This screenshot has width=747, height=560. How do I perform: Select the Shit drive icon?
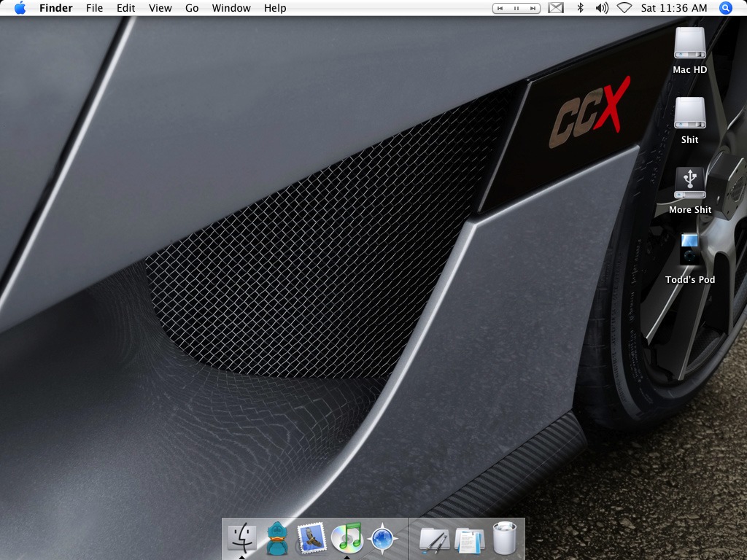click(x=690, y=113)
